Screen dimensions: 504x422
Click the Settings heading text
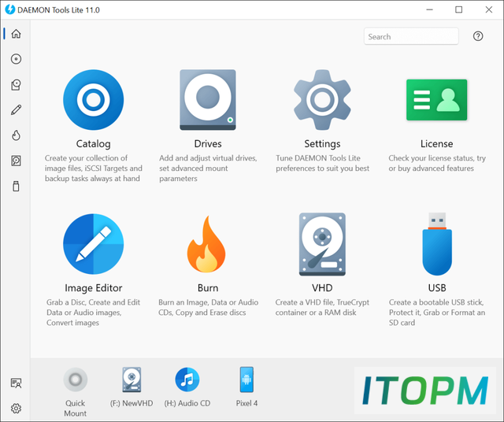[x=322, y=144]
